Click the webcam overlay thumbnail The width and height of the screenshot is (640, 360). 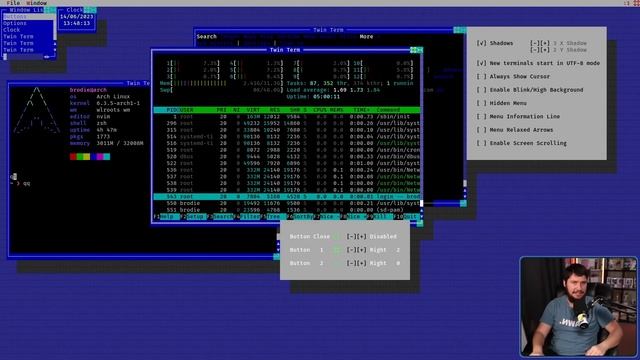click(x=578, y=307)
